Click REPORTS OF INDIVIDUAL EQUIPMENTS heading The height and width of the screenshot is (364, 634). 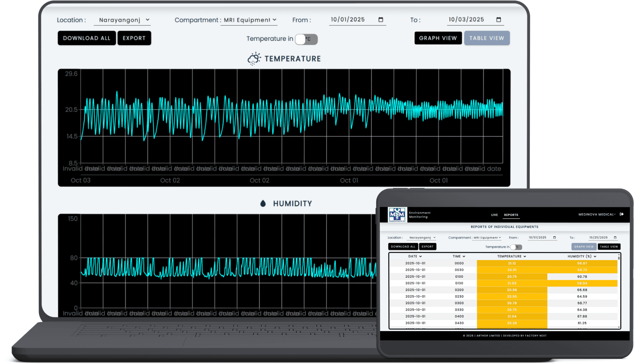pyautogui.click(x=504, y=227)
